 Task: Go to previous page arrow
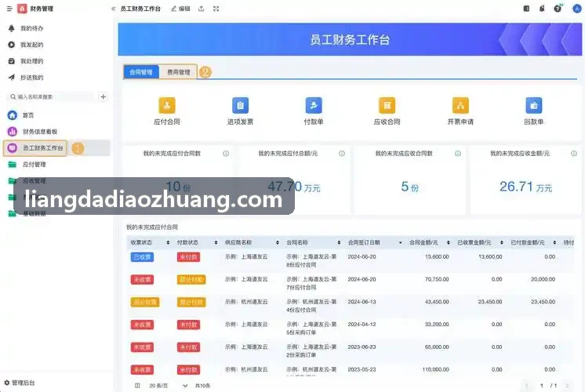coord(527,386)
